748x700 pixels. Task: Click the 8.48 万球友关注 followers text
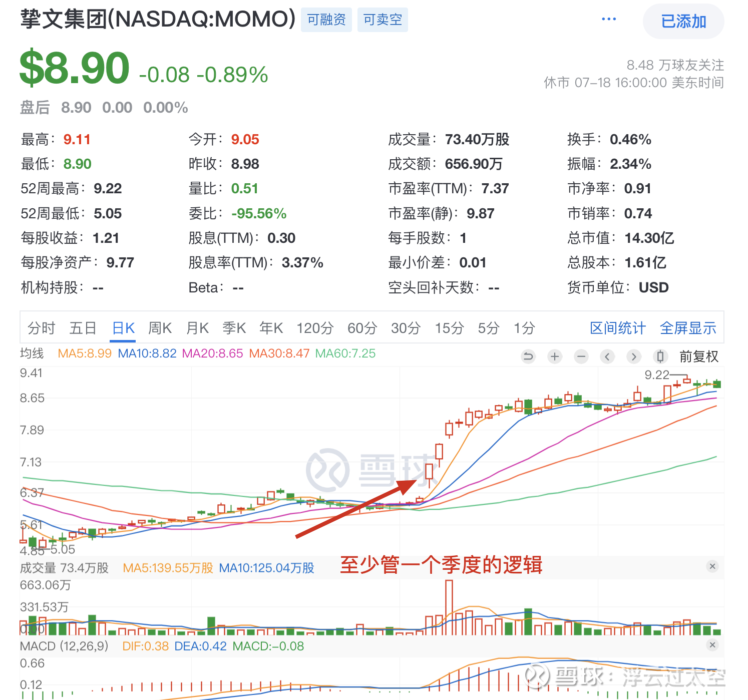tap(675, 65)
